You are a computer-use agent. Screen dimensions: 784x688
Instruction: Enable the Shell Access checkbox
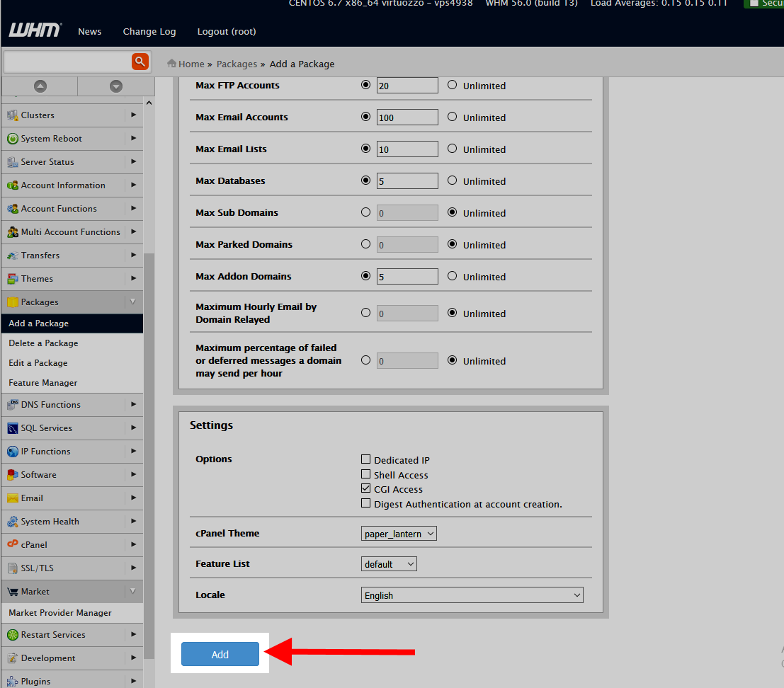365,474
